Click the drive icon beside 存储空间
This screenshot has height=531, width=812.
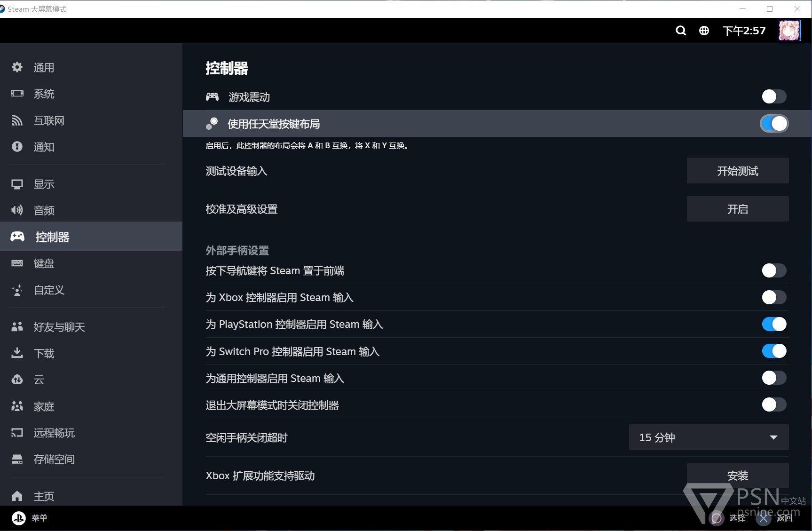coord(17,459)
